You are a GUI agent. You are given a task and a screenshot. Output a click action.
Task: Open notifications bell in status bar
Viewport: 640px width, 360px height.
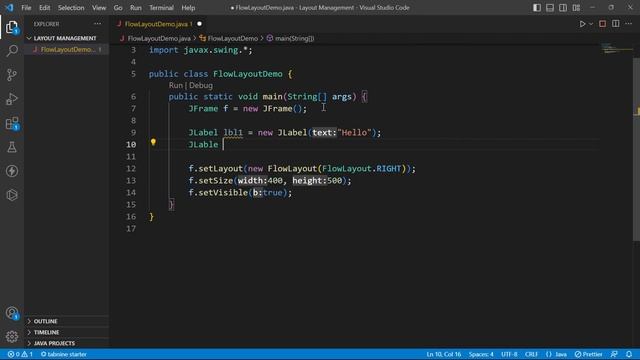click(x=629, y=354)
